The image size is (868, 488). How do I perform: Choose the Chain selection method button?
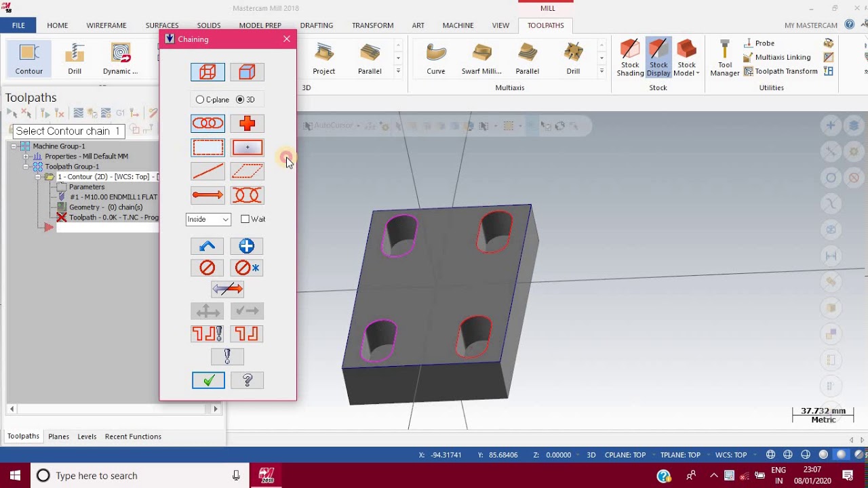pyautogui.click(x=208, y=123)
